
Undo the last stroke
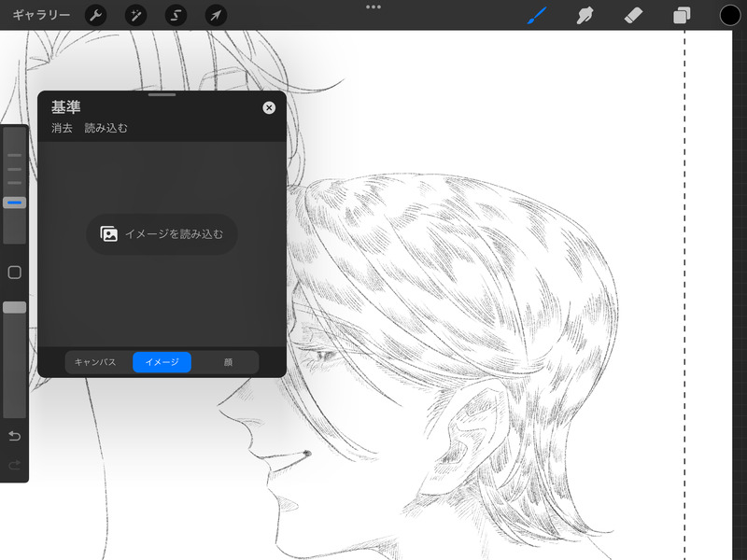coord(14,436)
